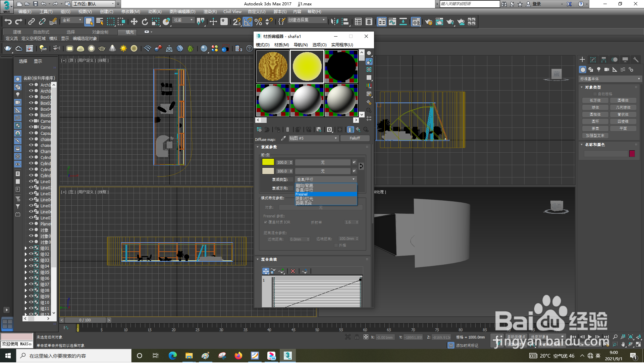
Task: Select the yellow material sample sphere
Action: click(307, 66)
